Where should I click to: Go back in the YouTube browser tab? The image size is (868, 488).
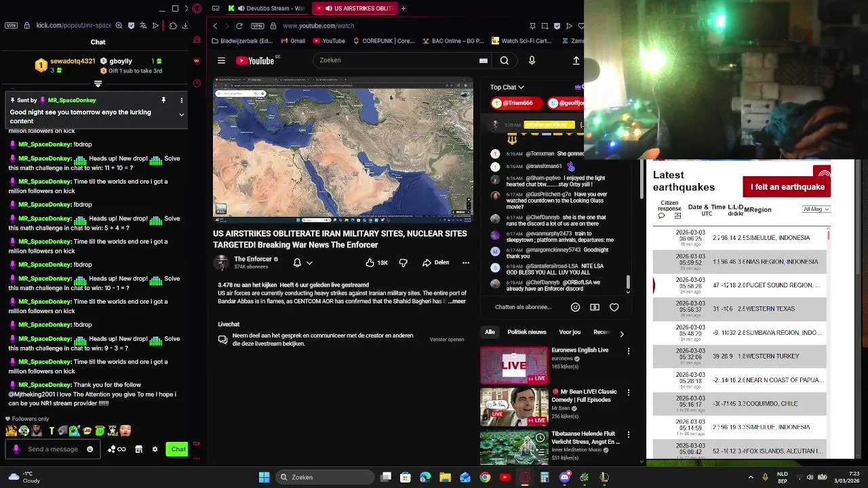pos(215,26)
